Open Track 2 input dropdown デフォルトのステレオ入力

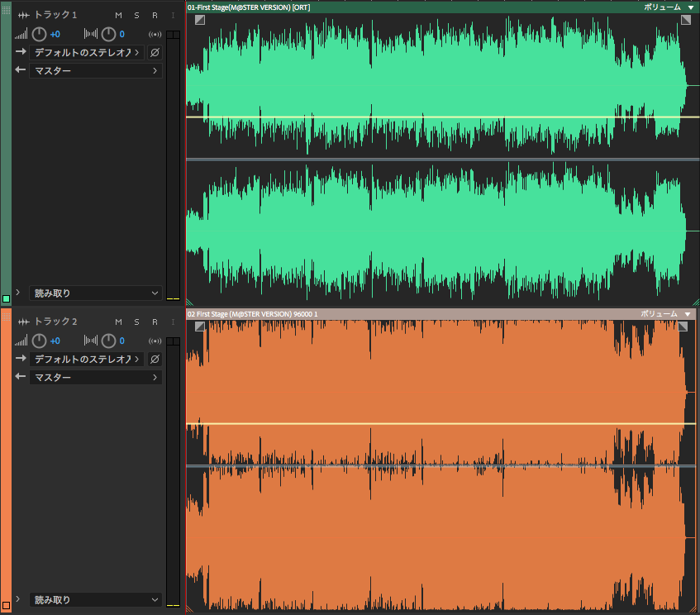point(87,360)
